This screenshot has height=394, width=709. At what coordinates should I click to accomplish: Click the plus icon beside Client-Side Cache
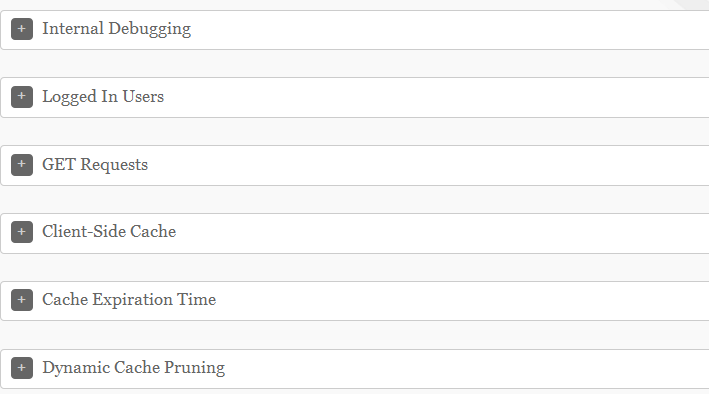22,232
